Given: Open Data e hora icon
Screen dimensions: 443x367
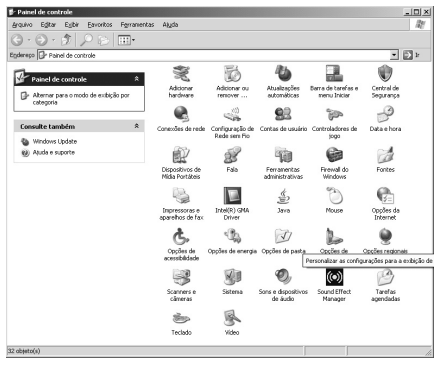Looking at the screenshot, I should 385,115.
